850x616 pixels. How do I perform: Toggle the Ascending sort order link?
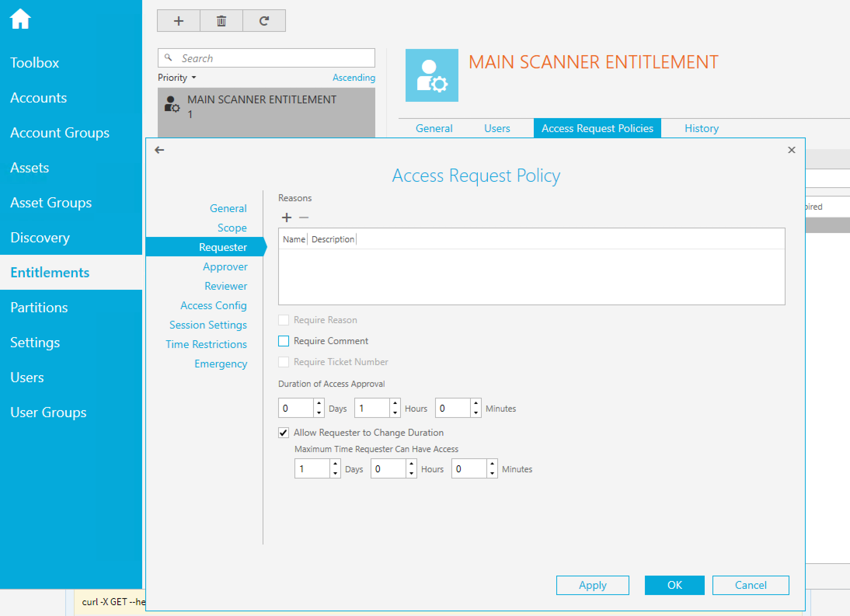(x=354, y=78)
